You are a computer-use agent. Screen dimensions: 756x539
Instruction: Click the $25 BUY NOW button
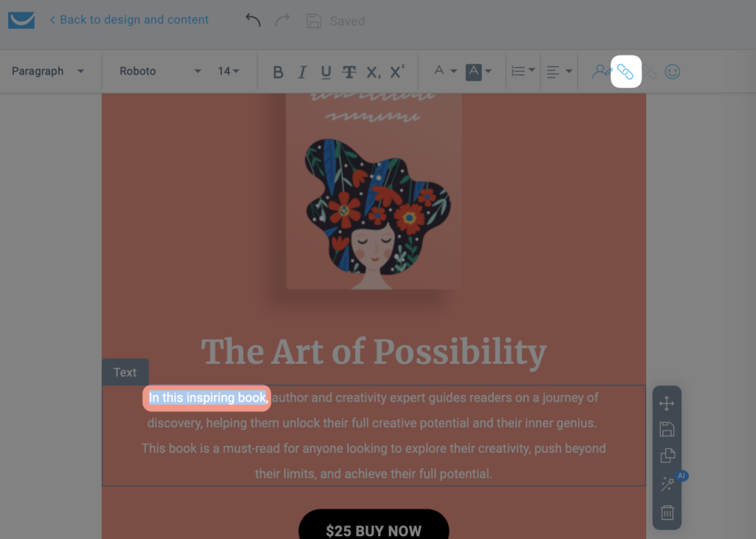(374, 527)
